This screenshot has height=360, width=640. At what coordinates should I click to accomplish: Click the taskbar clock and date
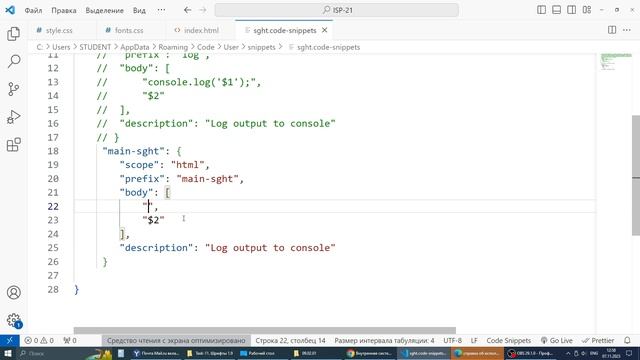611,353
